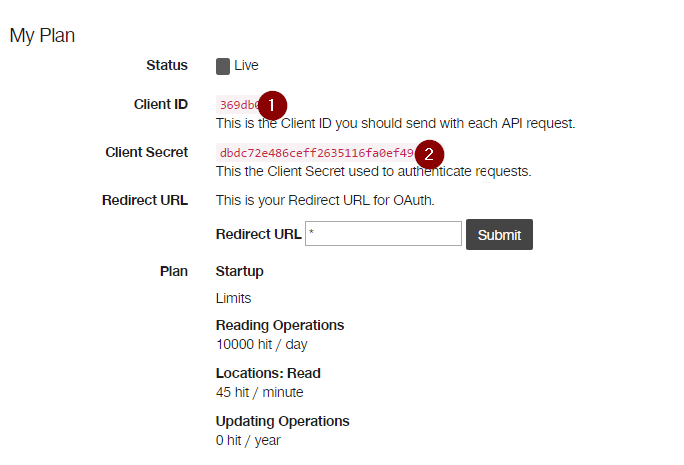Click the red number 1 callout badge
Image resolution: width=684 pixels, height=465 pixels.
(x=272, y=105)
